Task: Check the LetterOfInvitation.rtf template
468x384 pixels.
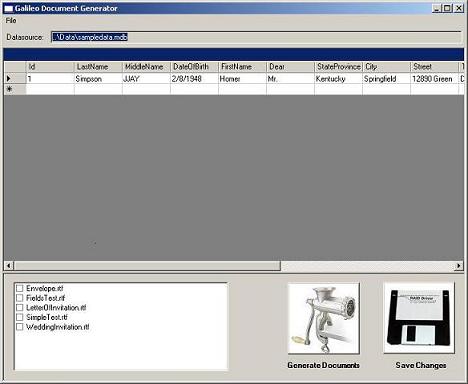Action: (20, 307)
